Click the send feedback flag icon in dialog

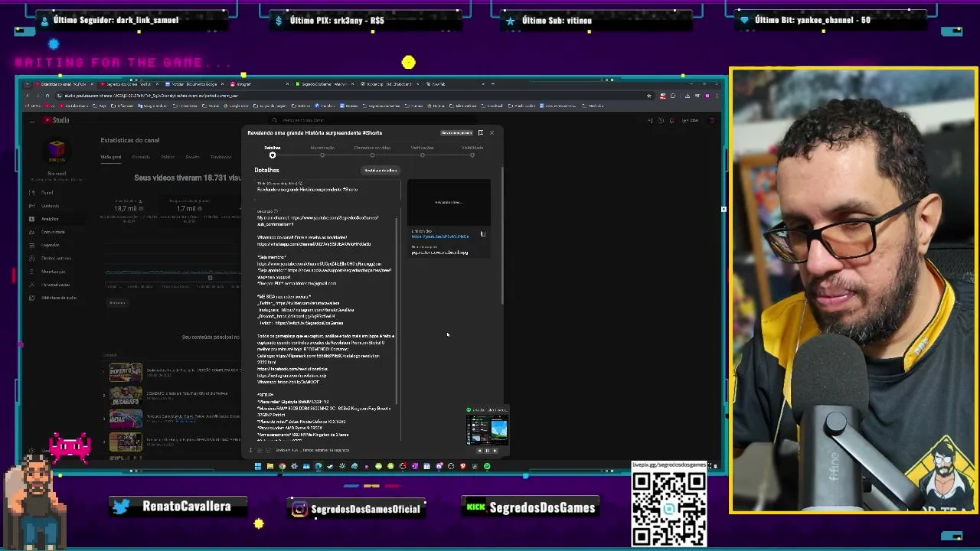tap(481, 132)
